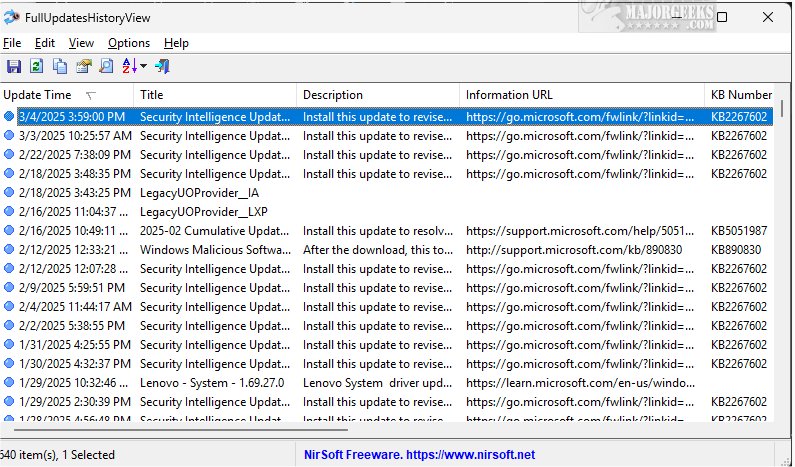Click the https://learn.microsoft.com/en-us/windo... URL cell

(580, 383)
